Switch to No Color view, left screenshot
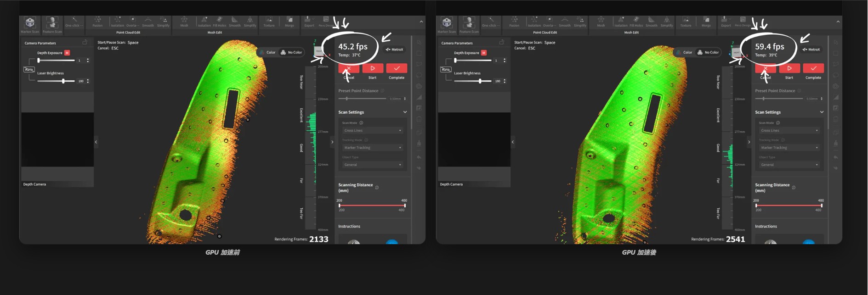Image resolution: width=868 pixels, height=295 pixels. click(291, 52)
